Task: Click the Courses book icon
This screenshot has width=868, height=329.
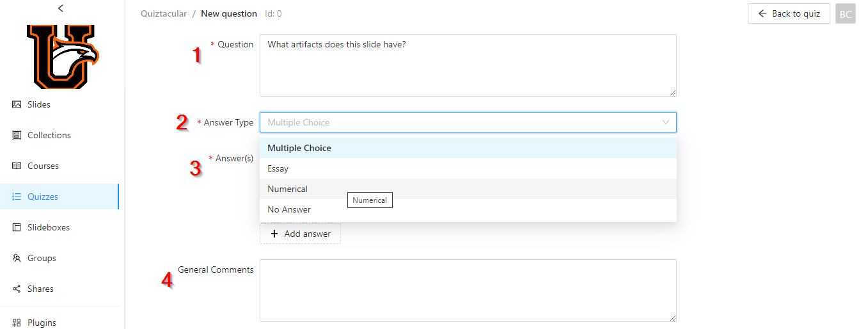Action: (x=17, y=166)
